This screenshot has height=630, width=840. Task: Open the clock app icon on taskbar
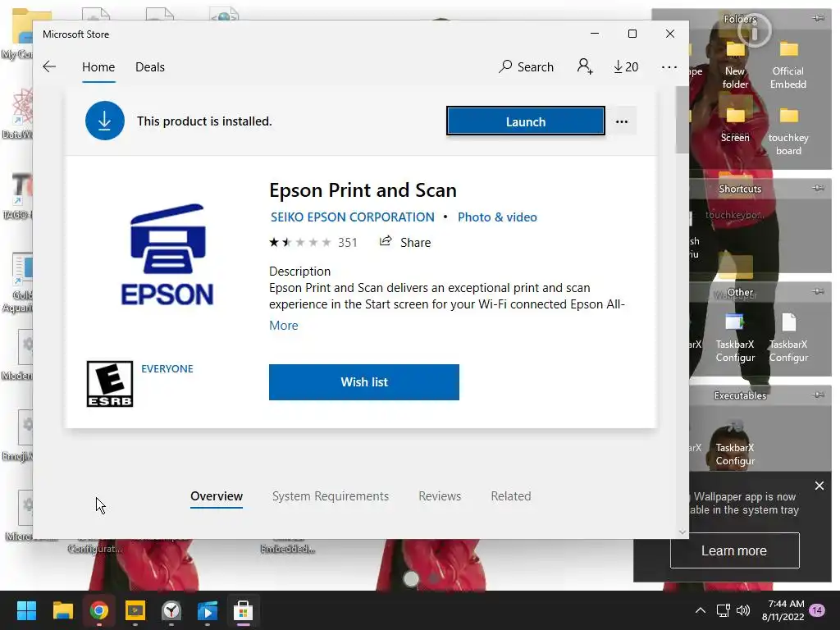click(171, 610)
